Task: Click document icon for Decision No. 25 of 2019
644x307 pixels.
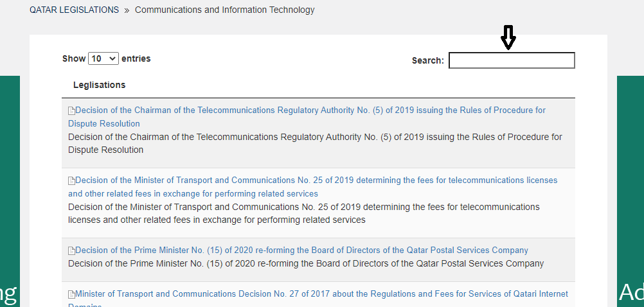Action: coord(71,181)
